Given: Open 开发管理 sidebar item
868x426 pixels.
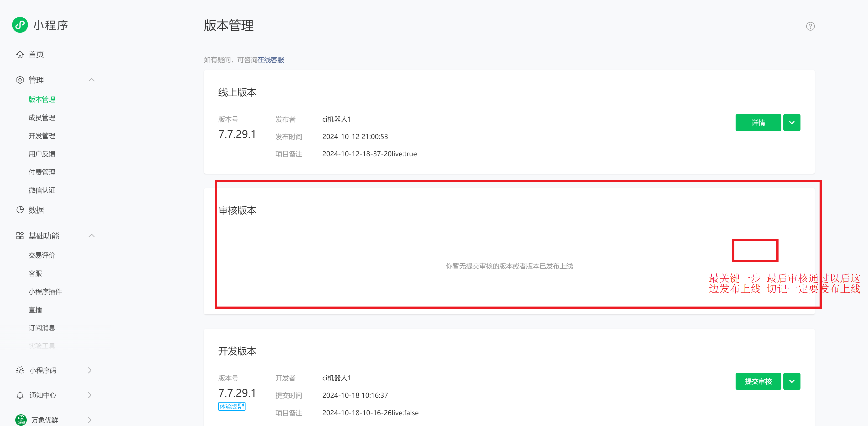Looking at the screenshot, I should 42,136.
